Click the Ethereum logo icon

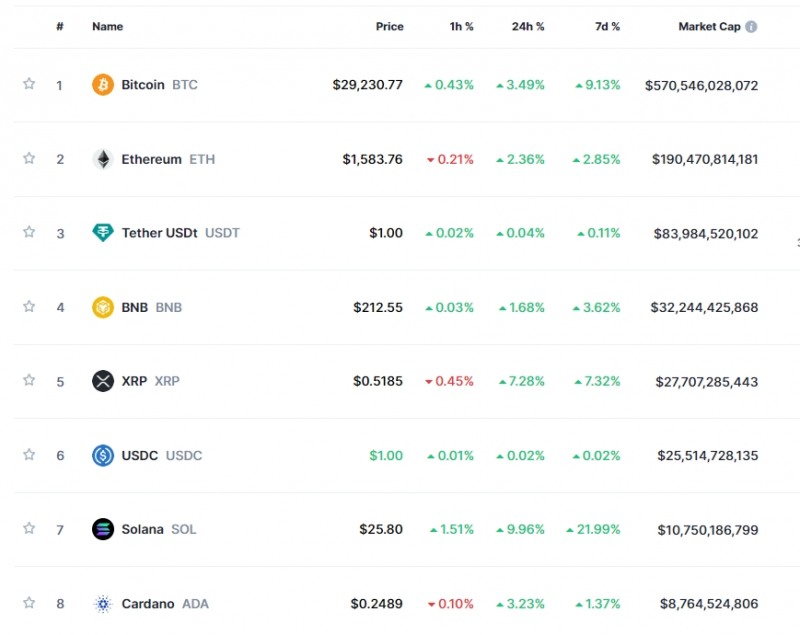[x=103, y=159]
